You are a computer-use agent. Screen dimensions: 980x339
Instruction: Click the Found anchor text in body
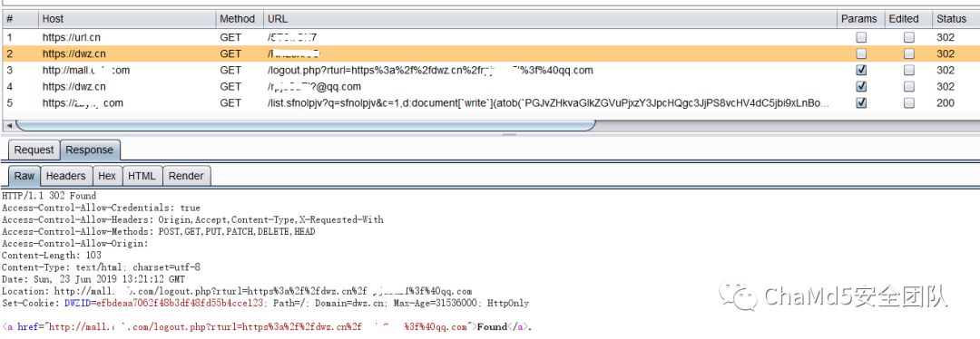[492, 326]
